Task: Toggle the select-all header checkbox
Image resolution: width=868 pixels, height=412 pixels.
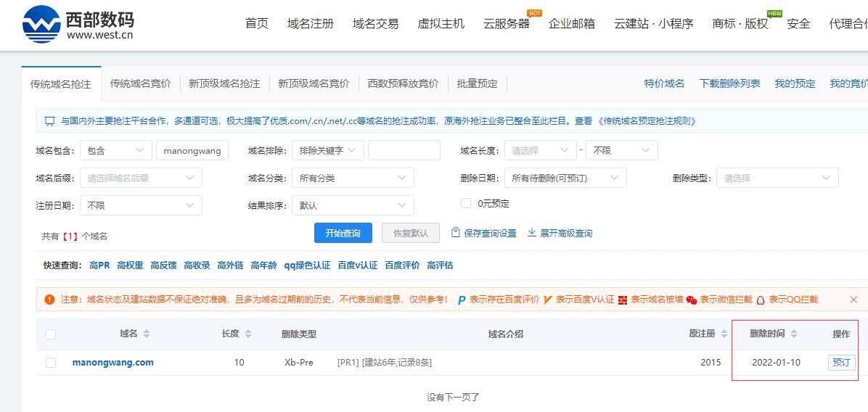Action: (51, 334)
